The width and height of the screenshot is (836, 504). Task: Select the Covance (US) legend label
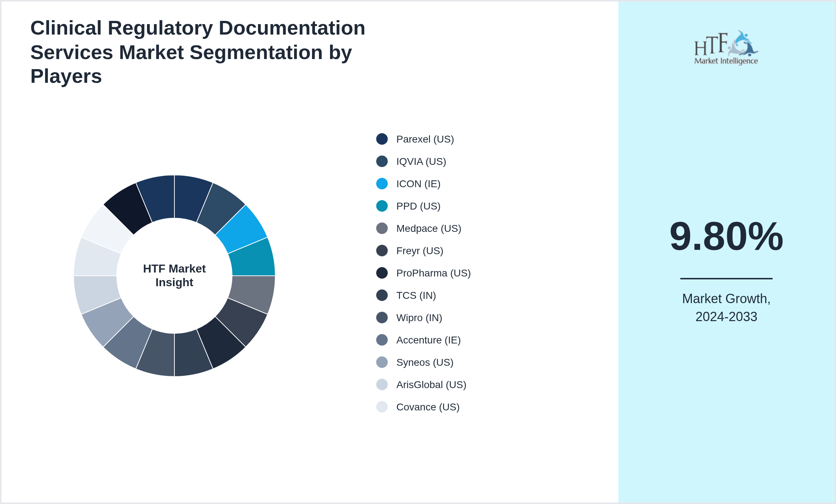tap(428, 407)
